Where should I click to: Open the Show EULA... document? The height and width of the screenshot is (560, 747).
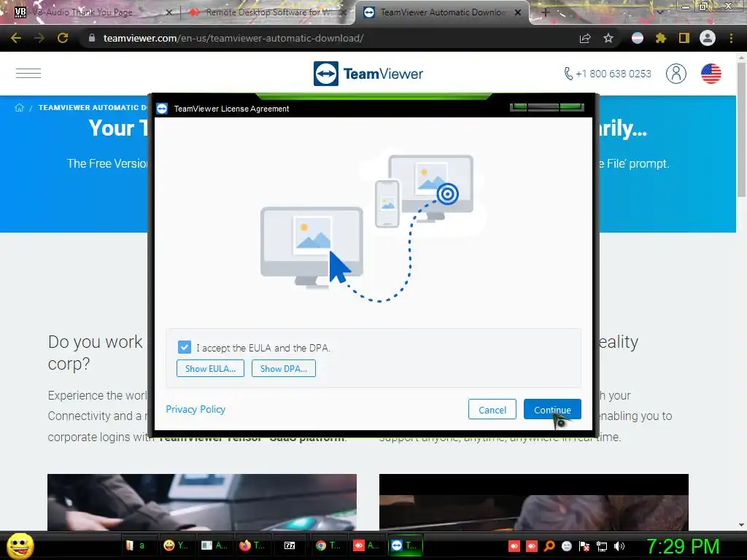210,368
